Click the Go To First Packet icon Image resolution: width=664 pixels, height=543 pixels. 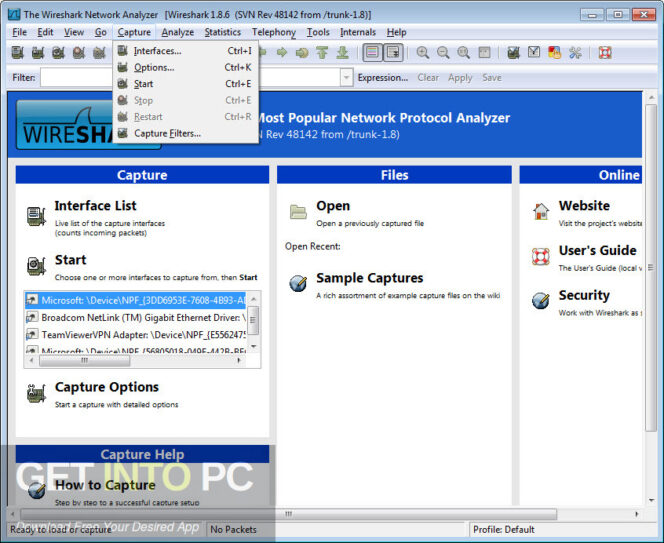[322, 53]
